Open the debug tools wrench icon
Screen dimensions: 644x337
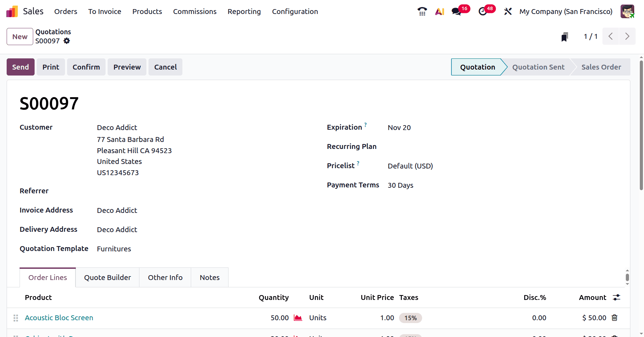click(x=508, y=12)
